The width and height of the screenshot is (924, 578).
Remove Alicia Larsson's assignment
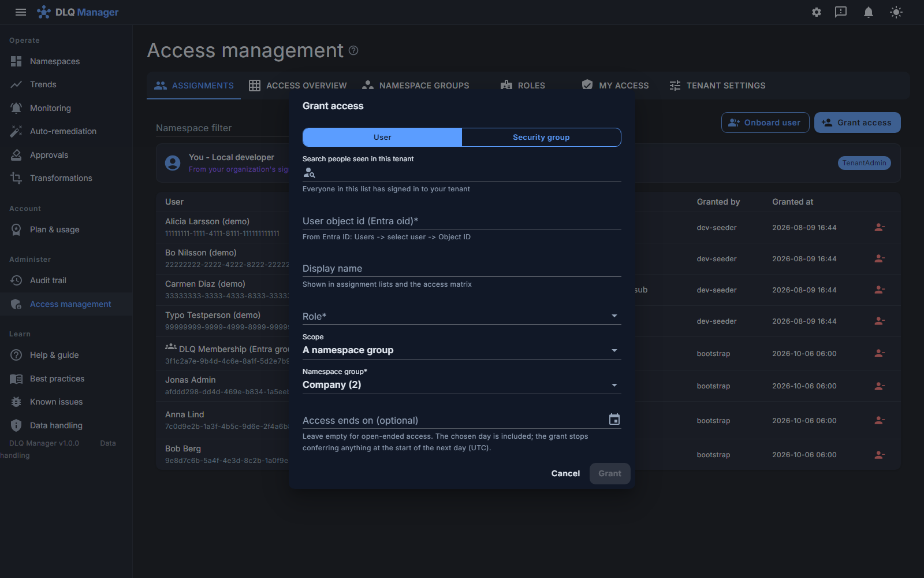click(x=880, y=227)
